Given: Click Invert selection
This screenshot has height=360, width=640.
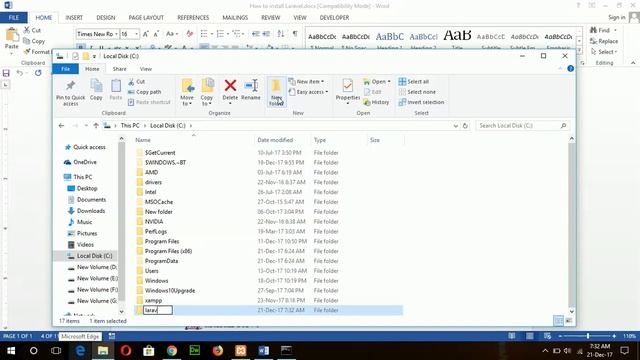Looking at the screenshot, I should coord(421,102).
